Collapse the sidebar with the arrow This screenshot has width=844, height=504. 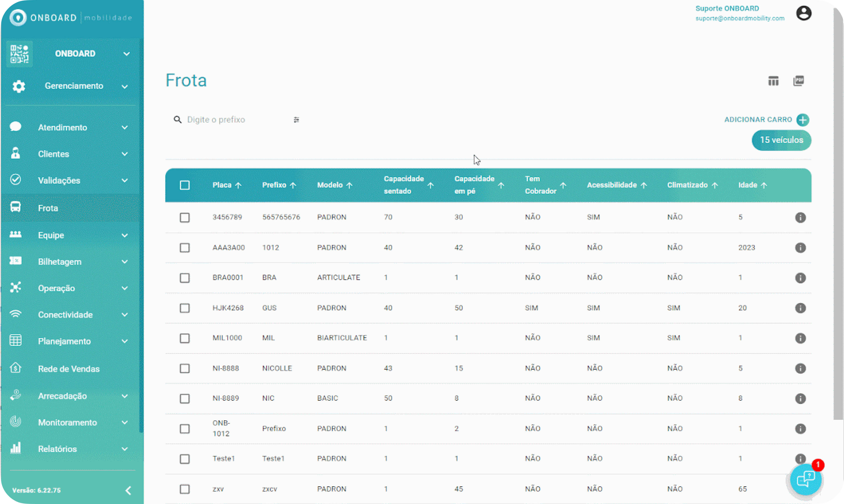click(128, 490)
